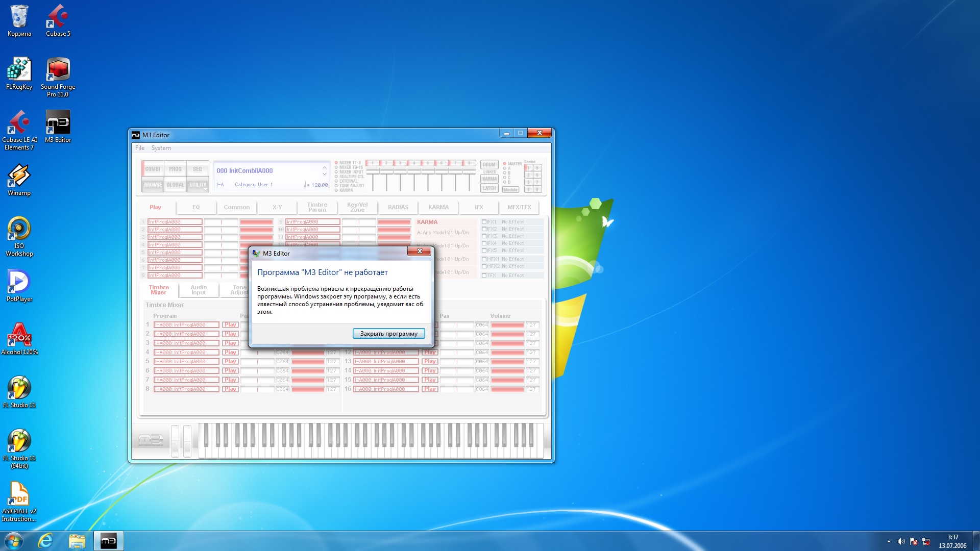Click the combi name up chevron
This screenshot has width=980, height=551.
[x=324, y=167]
